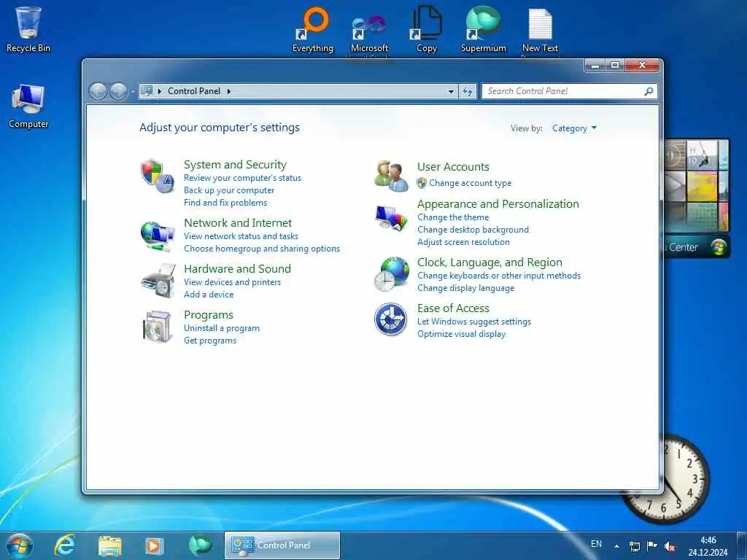
Task: Launch Windows Media Player from taskbar
Action: [x=153, y=545]
